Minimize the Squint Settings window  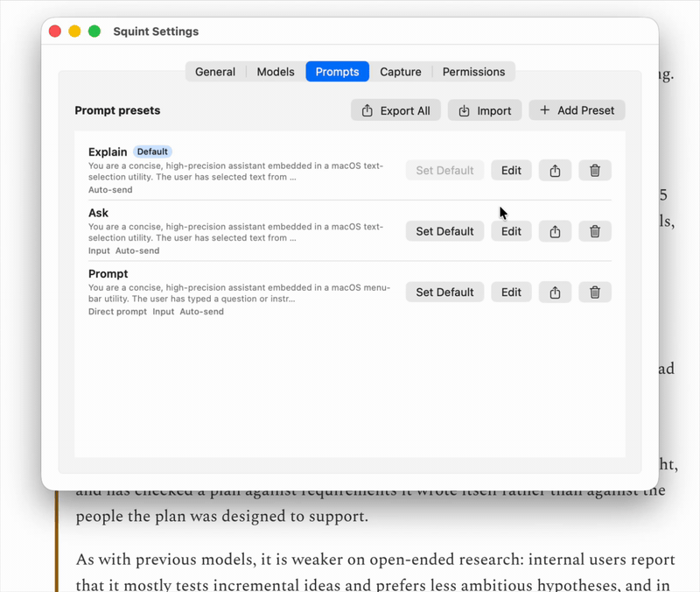[x=74, y=32]
